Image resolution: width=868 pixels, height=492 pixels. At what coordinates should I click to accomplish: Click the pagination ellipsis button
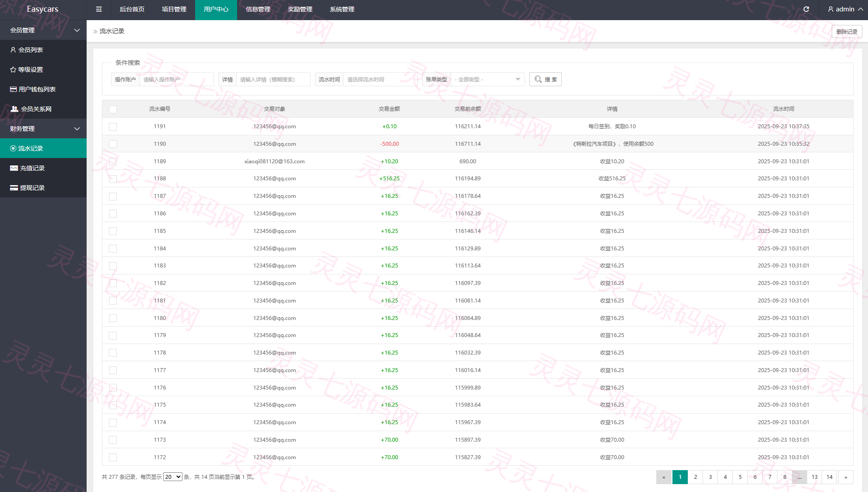(x=799, y=477)
